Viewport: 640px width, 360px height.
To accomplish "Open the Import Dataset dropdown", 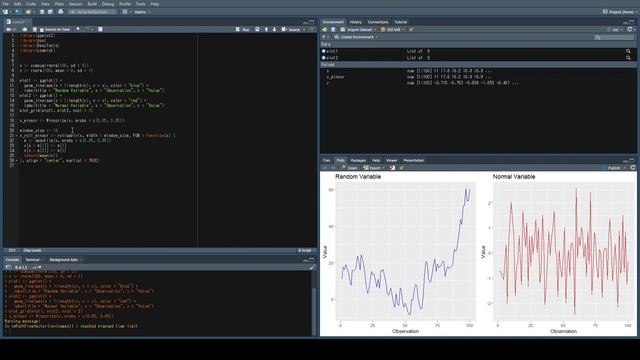I will coord(358,29).
